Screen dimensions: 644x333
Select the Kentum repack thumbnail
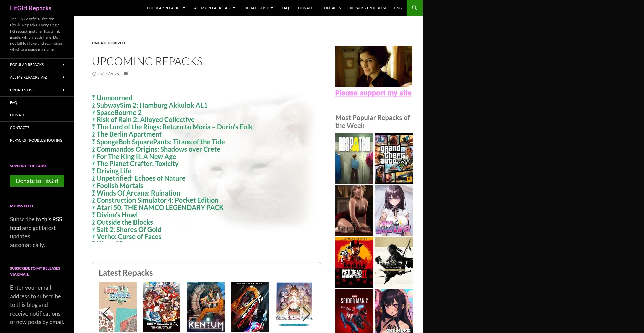[x=206, y=307]
